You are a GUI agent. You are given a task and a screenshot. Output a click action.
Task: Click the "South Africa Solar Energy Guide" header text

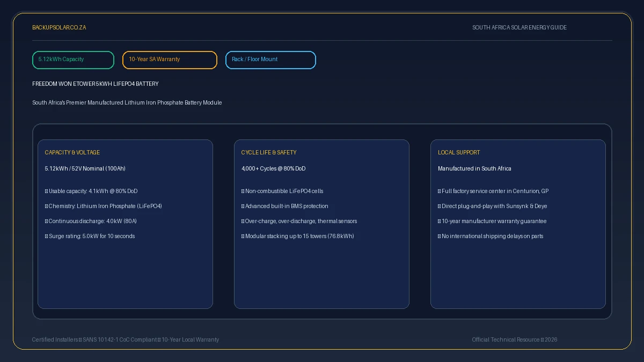click(519, 27)
